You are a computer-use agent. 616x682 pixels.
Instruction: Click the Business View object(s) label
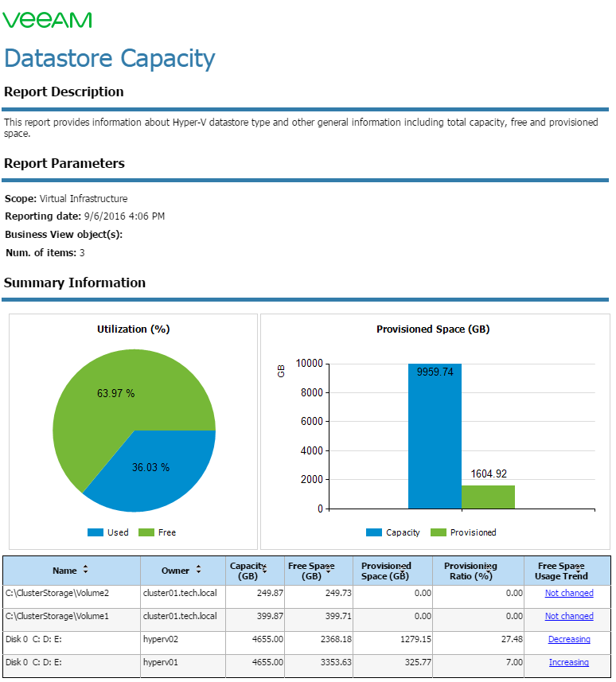pyautogui.click(x=64, y=235)
